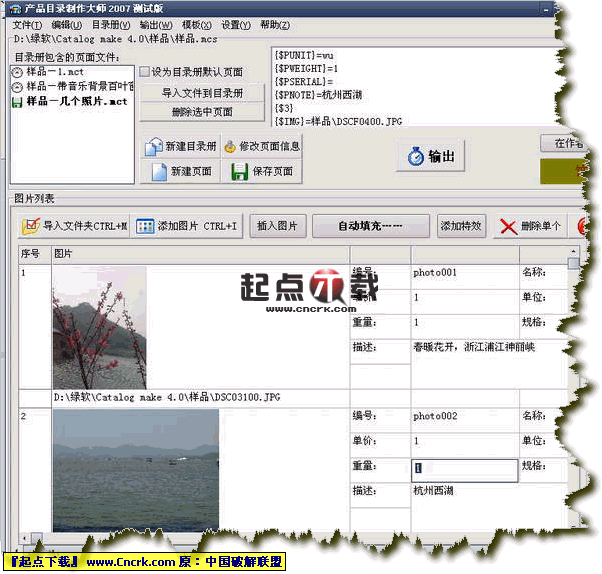The height and width of the screenshot is (574, 602).
Task: Click the 图片 column header
Action: point(200,254)
